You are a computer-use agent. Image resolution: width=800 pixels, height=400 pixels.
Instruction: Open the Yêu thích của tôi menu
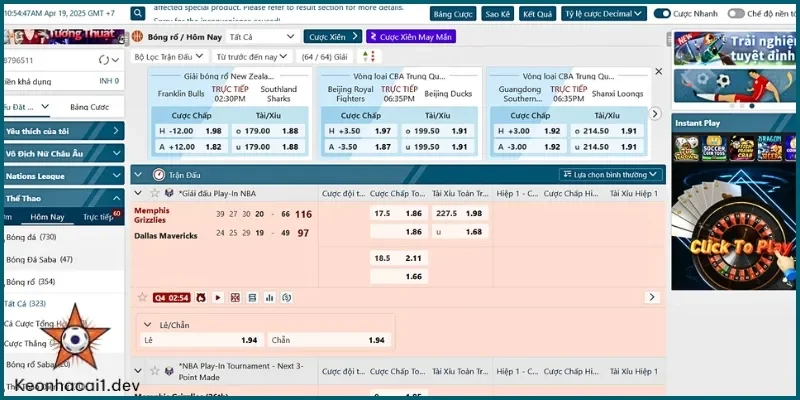pyautogui.click(x=64, y=131)
